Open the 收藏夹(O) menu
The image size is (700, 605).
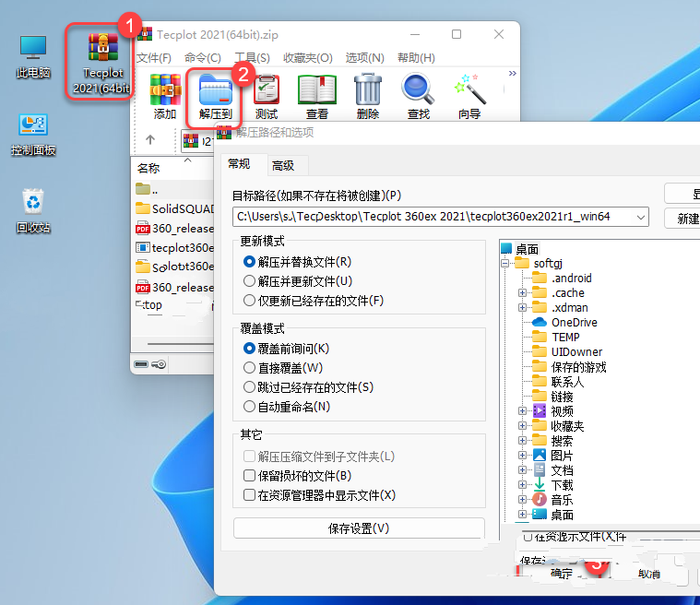point(308,58)
